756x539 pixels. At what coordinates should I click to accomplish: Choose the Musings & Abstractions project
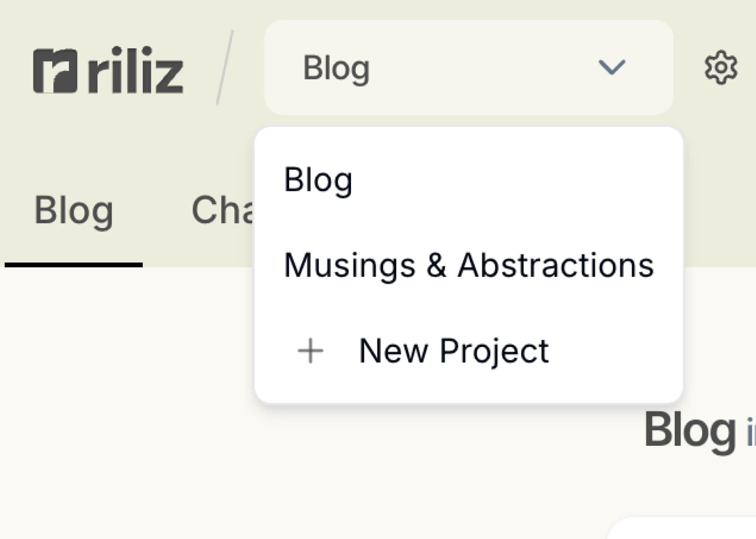[469, 265]
